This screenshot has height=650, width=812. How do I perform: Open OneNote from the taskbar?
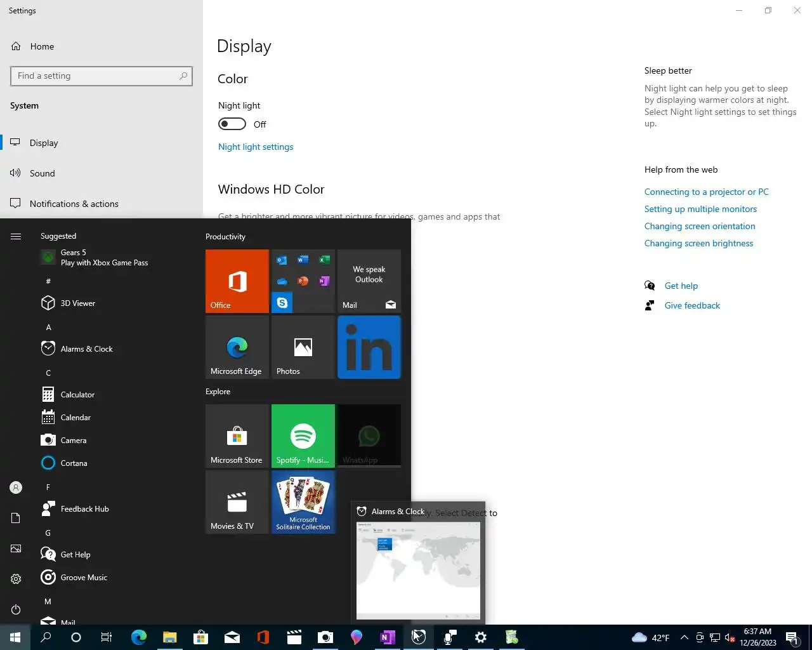387,637
